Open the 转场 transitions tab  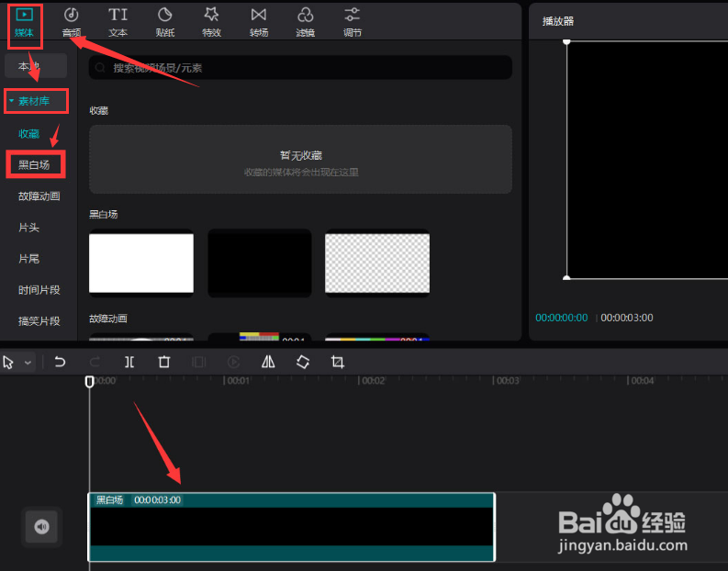[x=259, y=22]
